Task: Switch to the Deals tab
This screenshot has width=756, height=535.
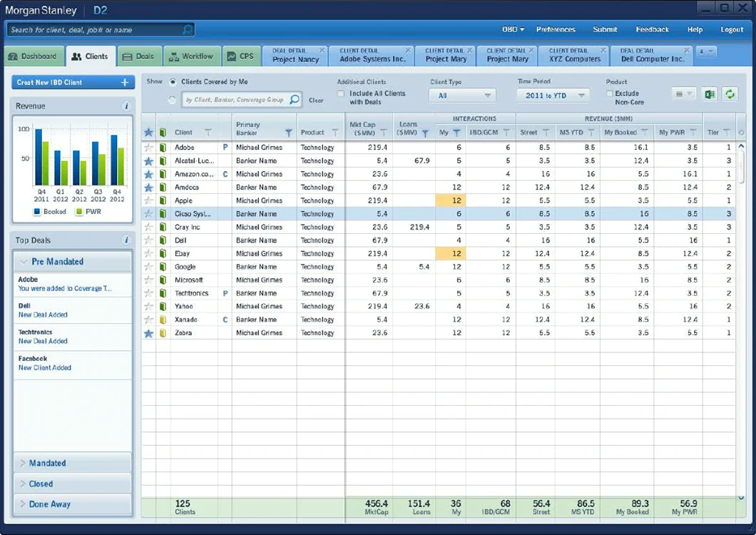Action: [x=139, y=56]
